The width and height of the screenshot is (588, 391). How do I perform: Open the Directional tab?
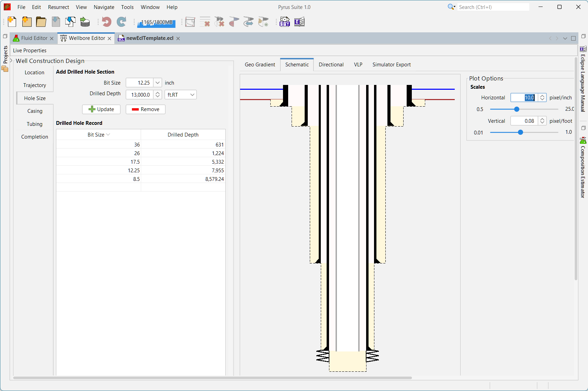coord(331,65)
